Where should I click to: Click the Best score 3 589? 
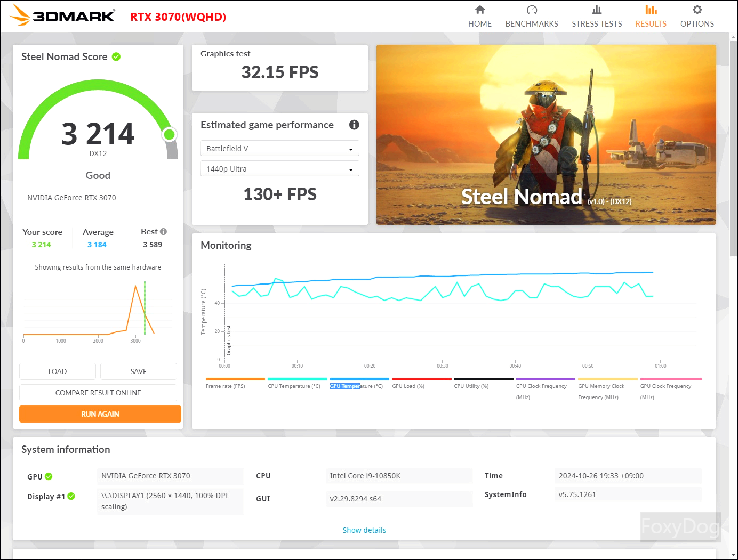(x=153, y=245)
